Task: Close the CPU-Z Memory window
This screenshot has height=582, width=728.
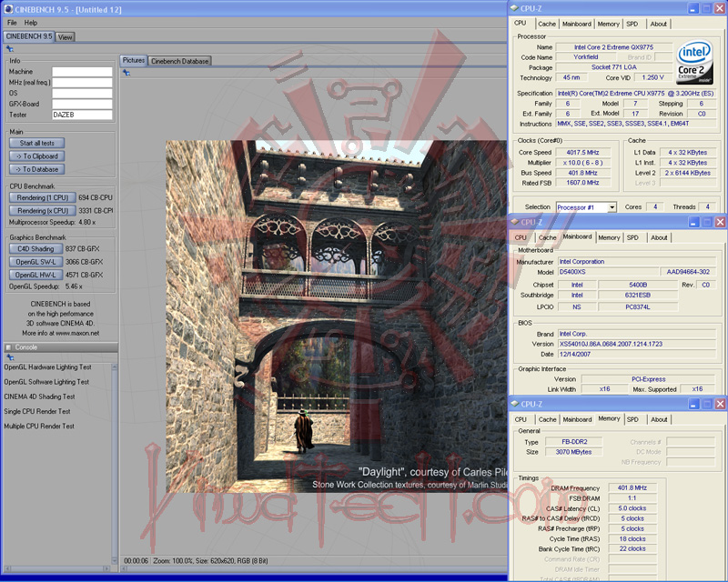Action: tap(720, 405)
